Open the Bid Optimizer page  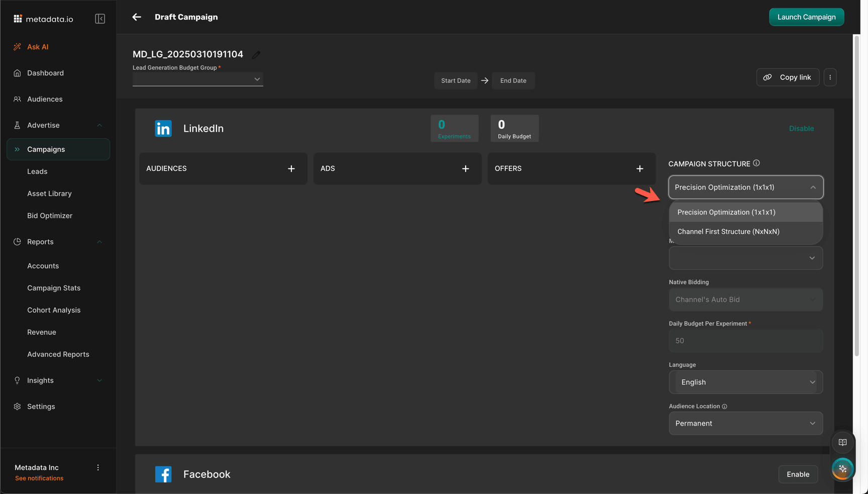pos(49,215)
